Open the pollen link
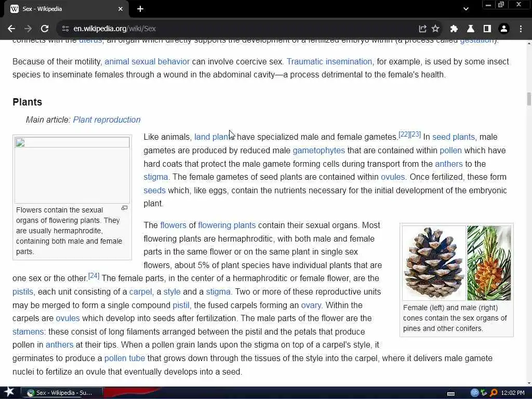The image size is (532, 399). 450,150
